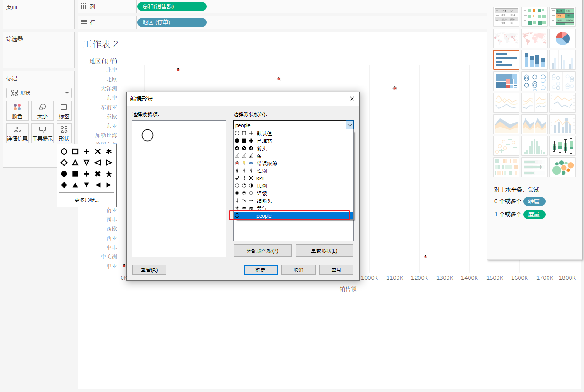
Task: Select the filled diamond shape
Action: [x=64, y=185]
